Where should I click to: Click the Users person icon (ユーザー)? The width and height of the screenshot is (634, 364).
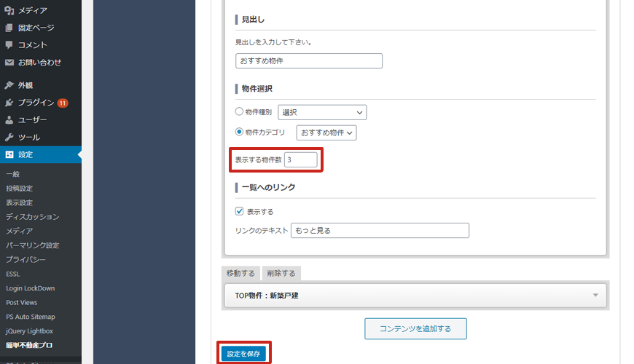[x=9, y=120]
